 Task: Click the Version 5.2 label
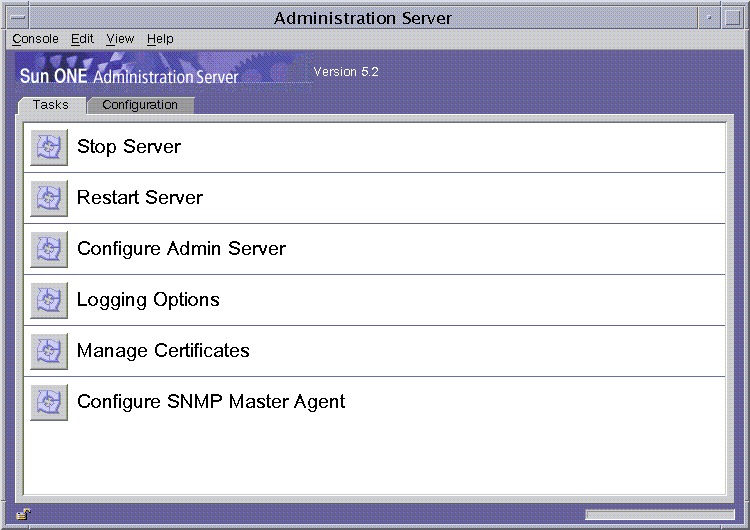346,72
